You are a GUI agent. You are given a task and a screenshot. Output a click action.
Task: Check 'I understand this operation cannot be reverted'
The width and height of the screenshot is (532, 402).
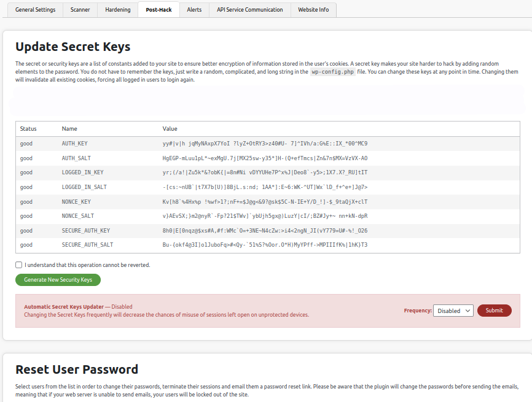click(x=18, y=265)
